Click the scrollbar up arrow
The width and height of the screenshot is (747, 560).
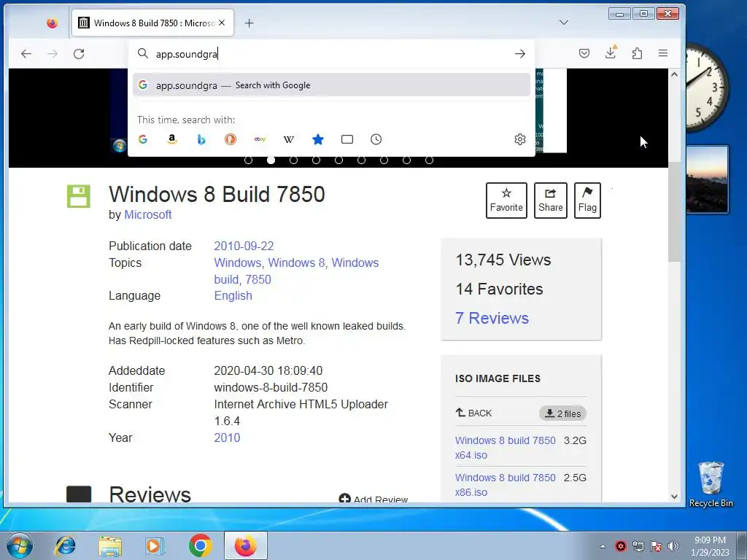[674, 74]
